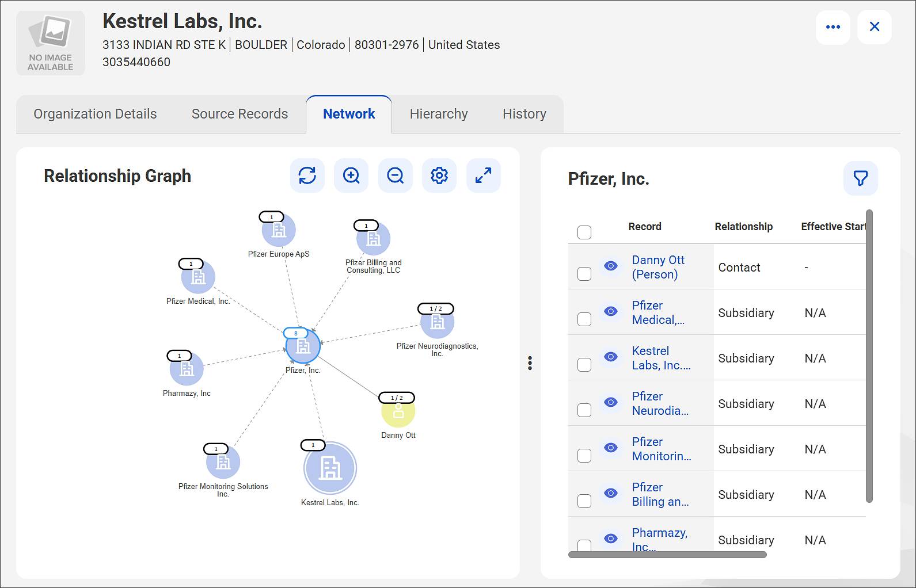Check the Pfizer Billing row checkbox

tap(584, 501)
